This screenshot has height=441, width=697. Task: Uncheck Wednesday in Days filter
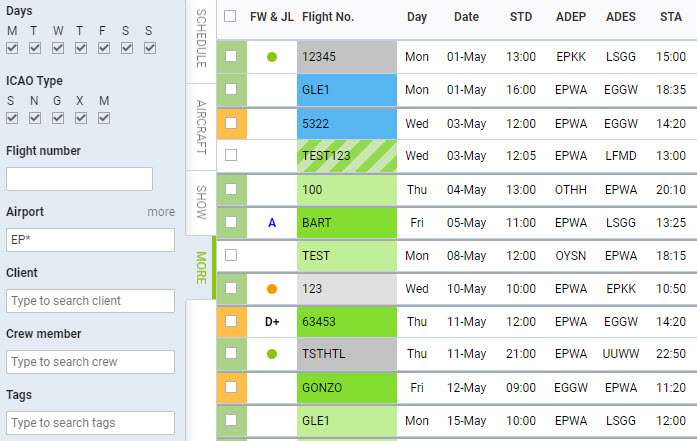(x=58, y=48)
